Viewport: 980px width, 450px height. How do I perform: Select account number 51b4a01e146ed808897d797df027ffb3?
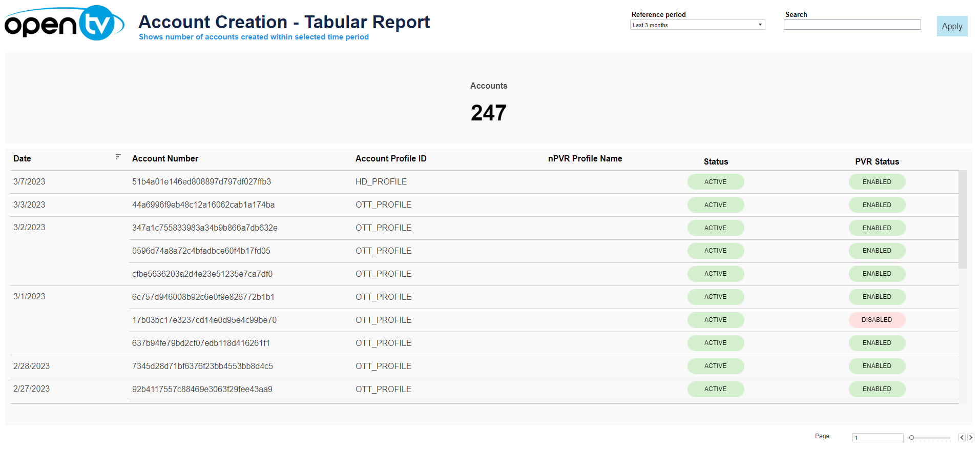point(201,182)
